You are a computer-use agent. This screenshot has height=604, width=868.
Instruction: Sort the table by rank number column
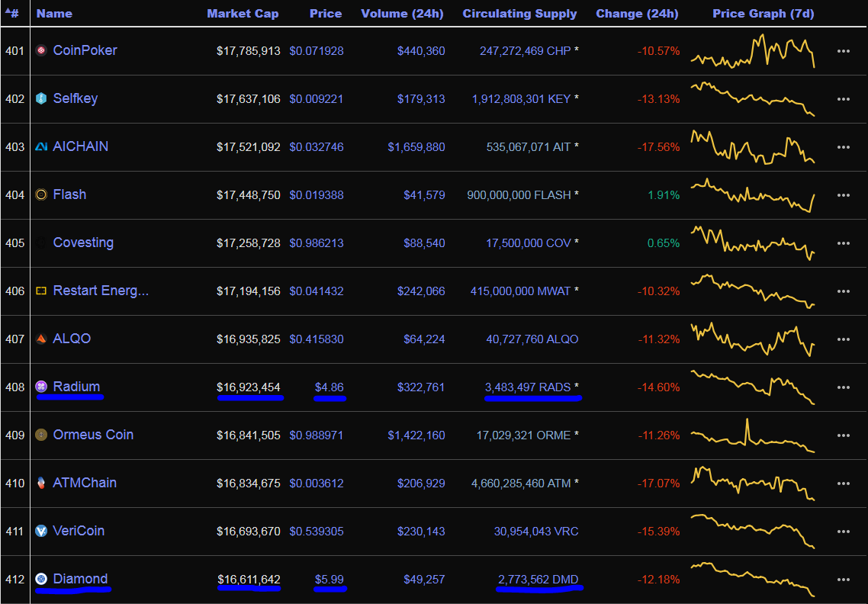pos(11,13)
